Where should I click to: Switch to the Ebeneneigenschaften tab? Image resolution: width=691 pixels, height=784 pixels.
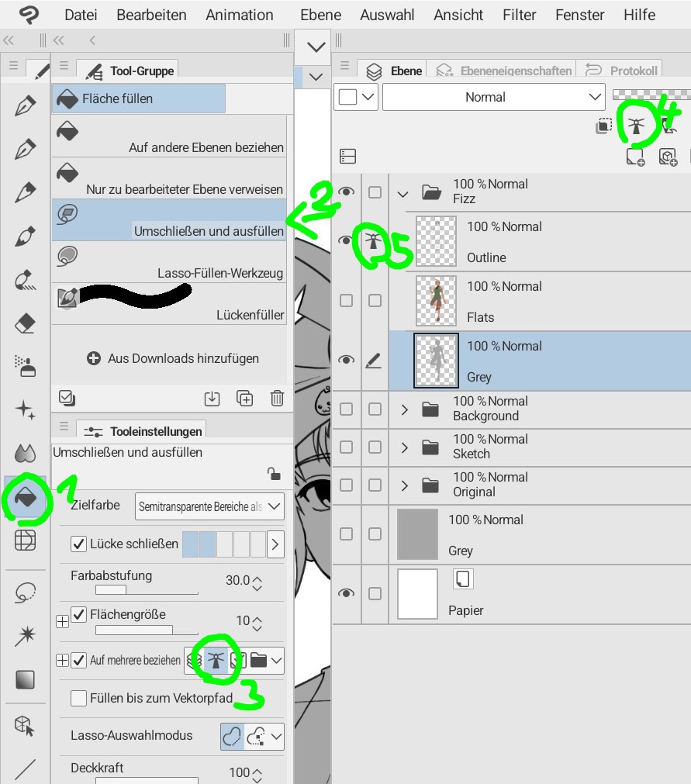504,70
